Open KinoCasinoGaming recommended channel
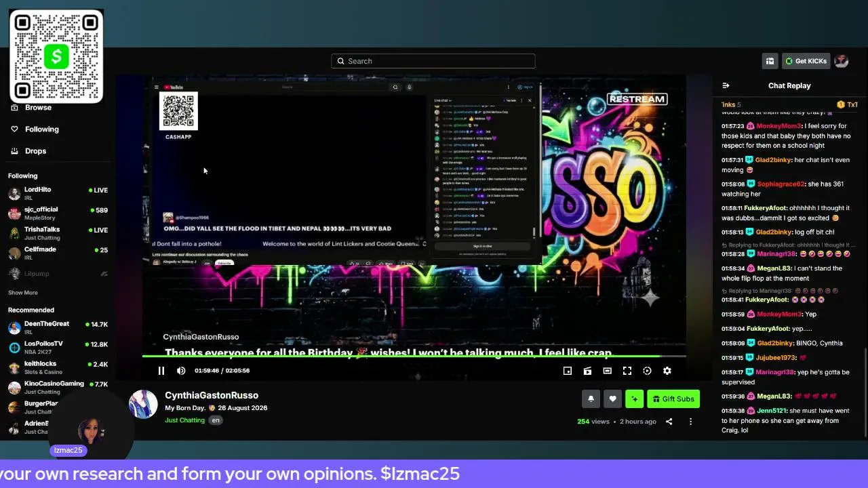This screenshot has height=488, width=868. [x=58, y=387]
